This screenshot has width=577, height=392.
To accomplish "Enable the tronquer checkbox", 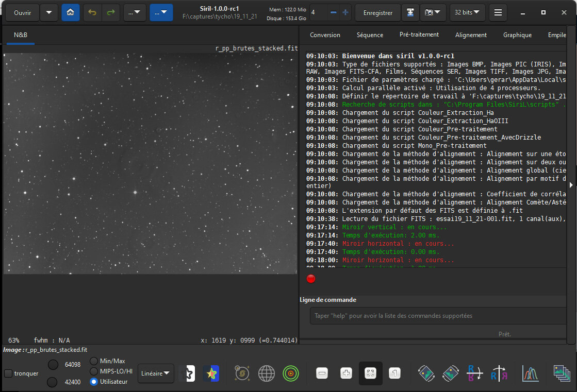I will click(x=8, y=373).
